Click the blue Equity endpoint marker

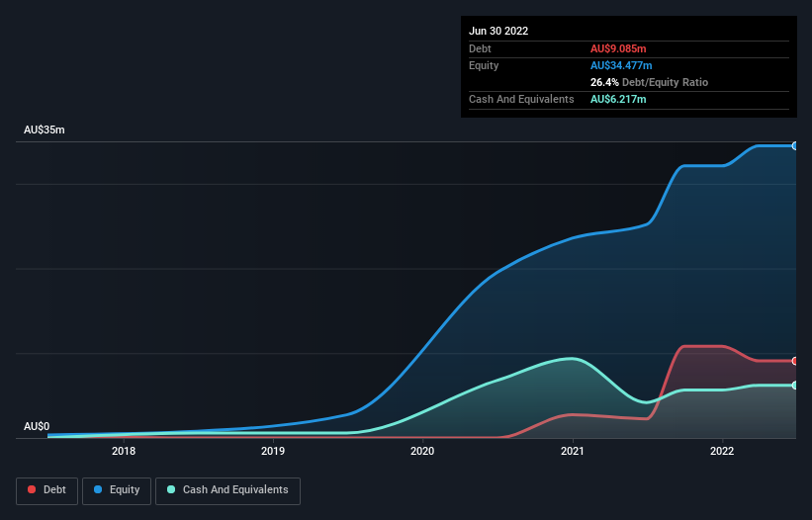(x=795, y=146)
